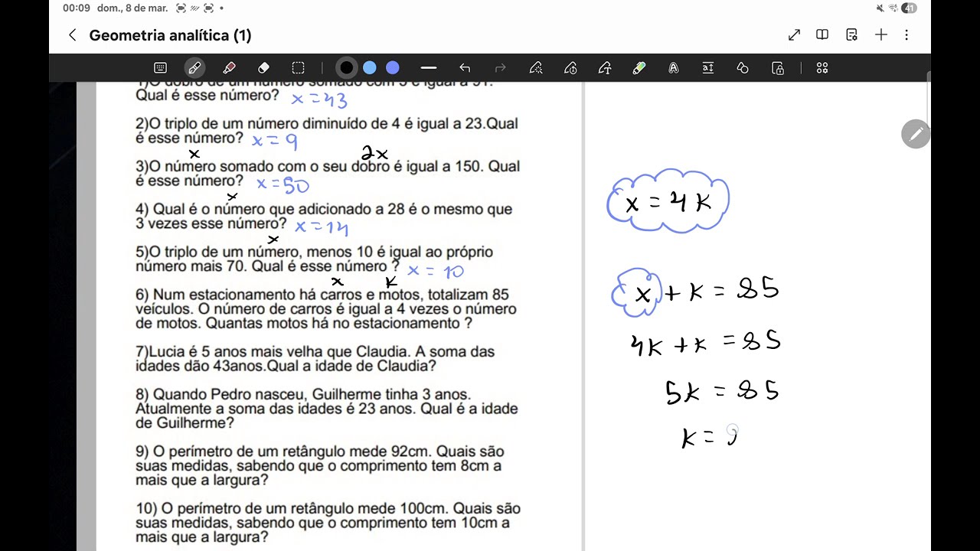Click problem 6 text about estacionamento

326,309
